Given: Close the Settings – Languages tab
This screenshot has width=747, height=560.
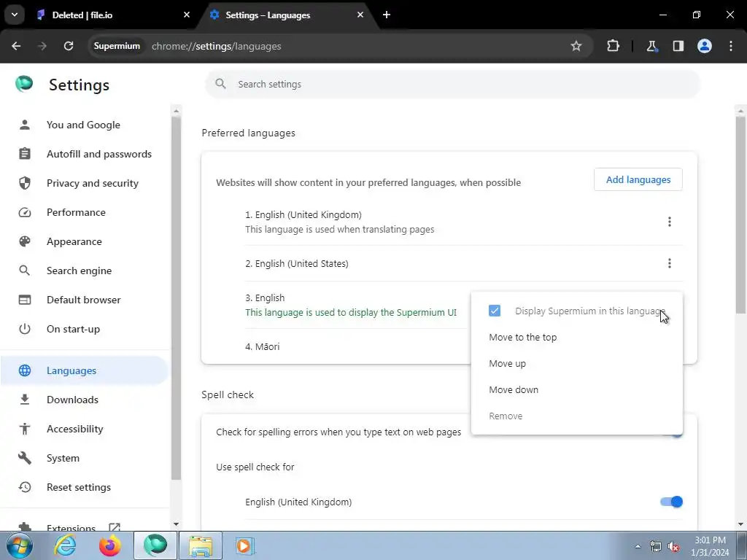Looking at the screenshot, I should (360, 15).
